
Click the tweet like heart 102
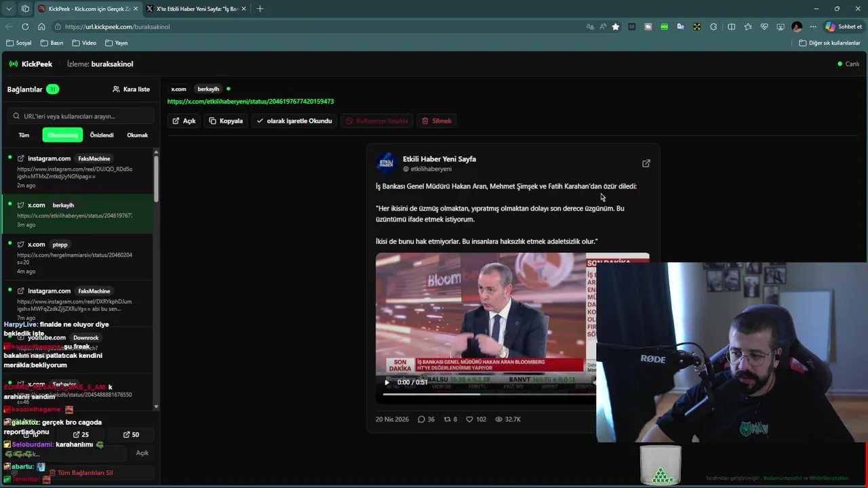tap(476, 419)
